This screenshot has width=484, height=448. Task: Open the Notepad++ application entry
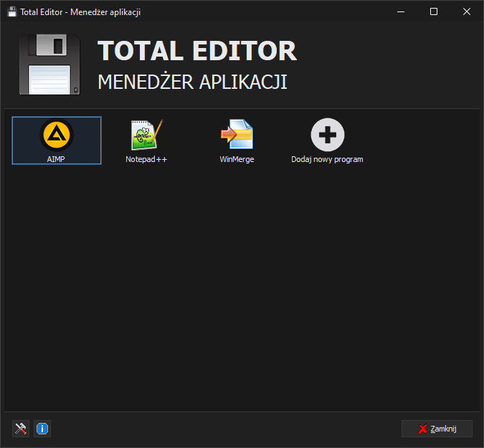pos(146,140)
